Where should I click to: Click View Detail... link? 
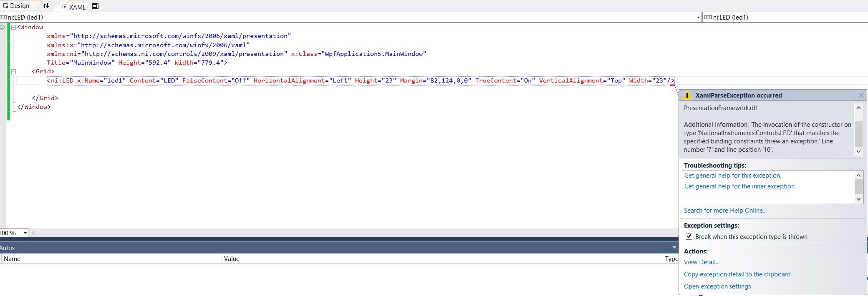click(701, 262)
